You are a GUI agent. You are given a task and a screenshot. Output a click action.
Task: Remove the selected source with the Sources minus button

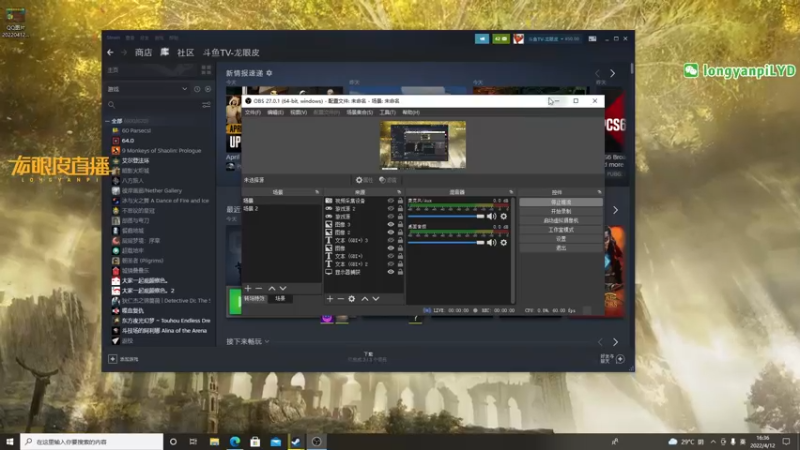340,298
